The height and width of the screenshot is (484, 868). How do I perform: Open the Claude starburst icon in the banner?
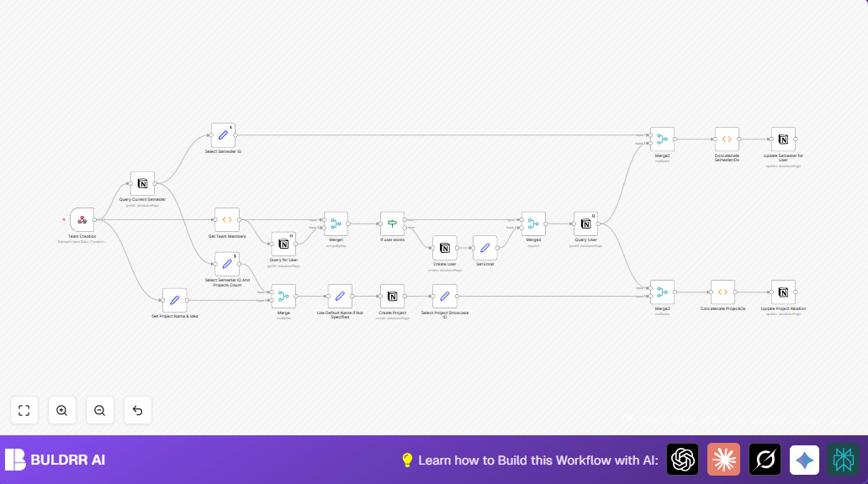tap(723, 459)
